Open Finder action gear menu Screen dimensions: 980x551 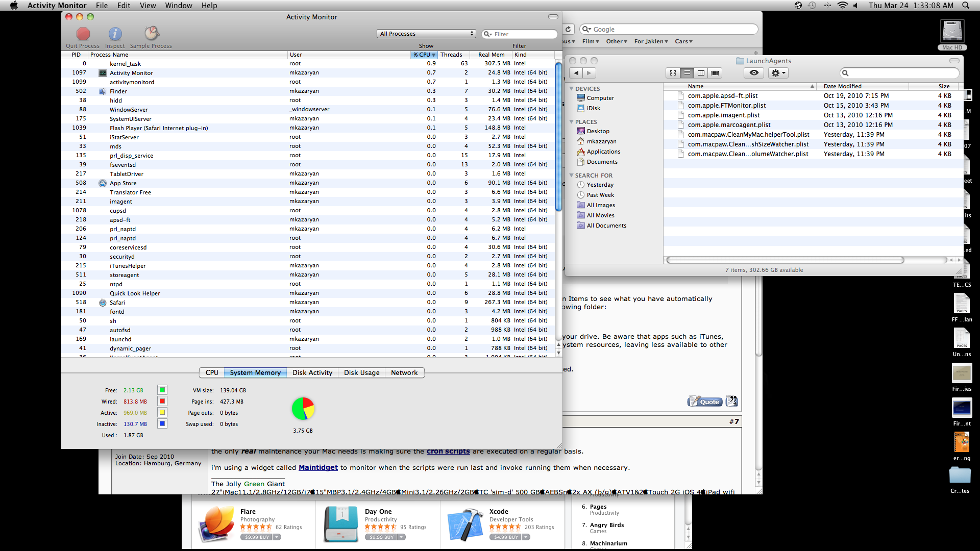point(778,73)
